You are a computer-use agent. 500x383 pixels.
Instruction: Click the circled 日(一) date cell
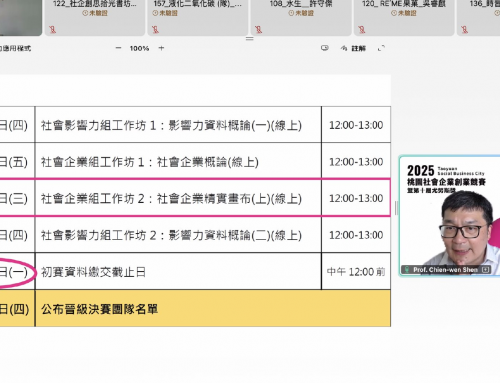point(17,272)
